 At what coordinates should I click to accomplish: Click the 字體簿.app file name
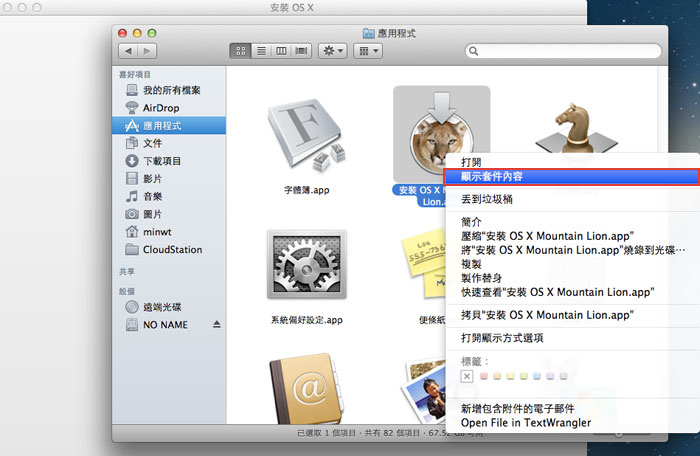tap(307, 190)
